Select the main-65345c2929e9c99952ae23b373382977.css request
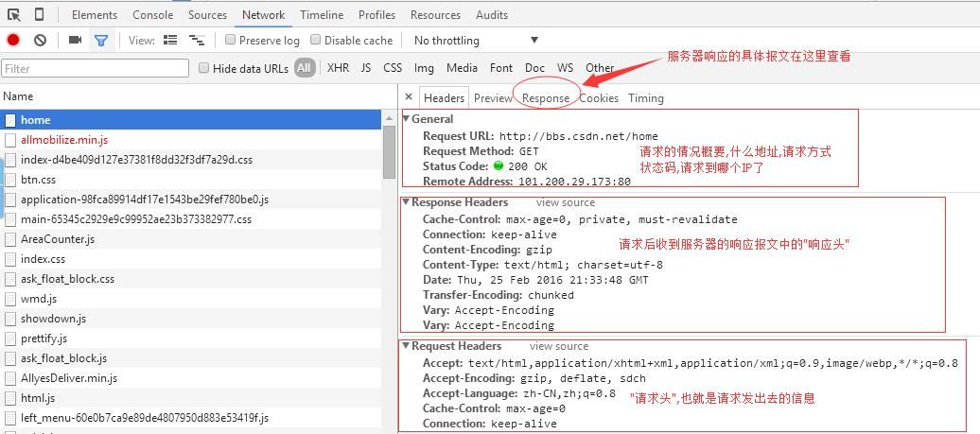The image size is (980, 434). [x=191, y=219]
